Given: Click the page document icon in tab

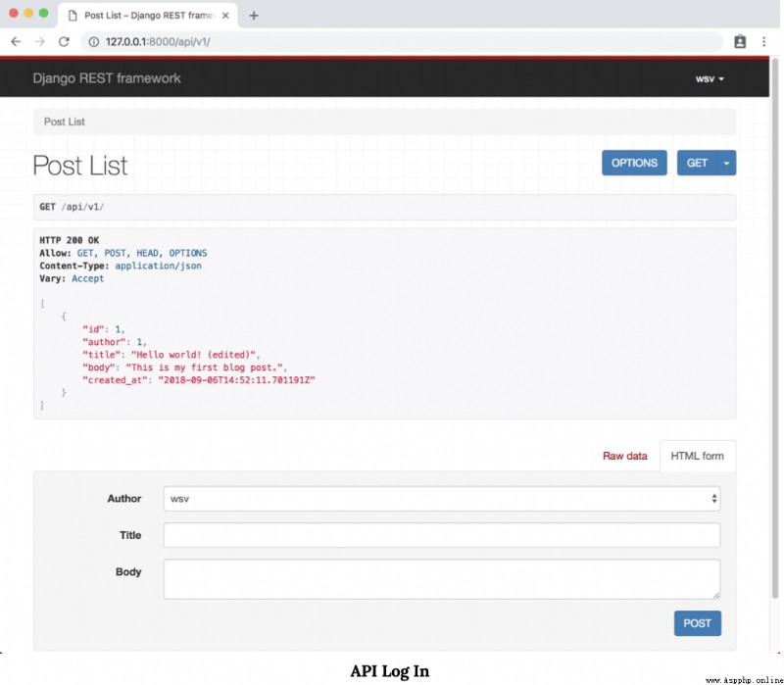Looking at the screenshot, I should pyautogui.click(x=73, y=16).
